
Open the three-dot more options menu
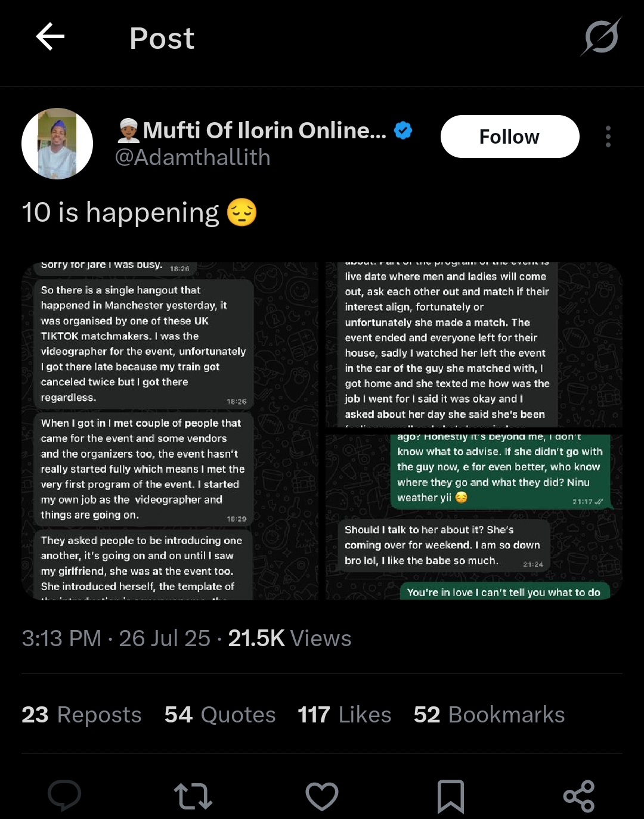608,136
